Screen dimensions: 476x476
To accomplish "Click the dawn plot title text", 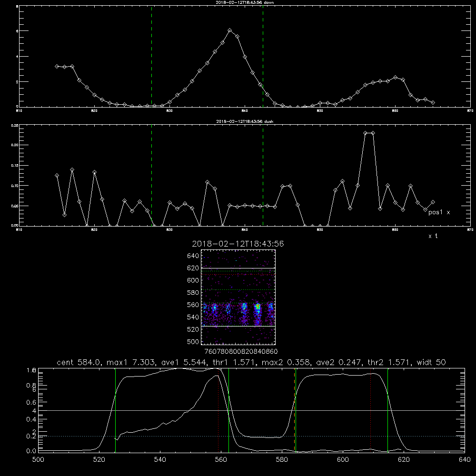I will [245, 2].
